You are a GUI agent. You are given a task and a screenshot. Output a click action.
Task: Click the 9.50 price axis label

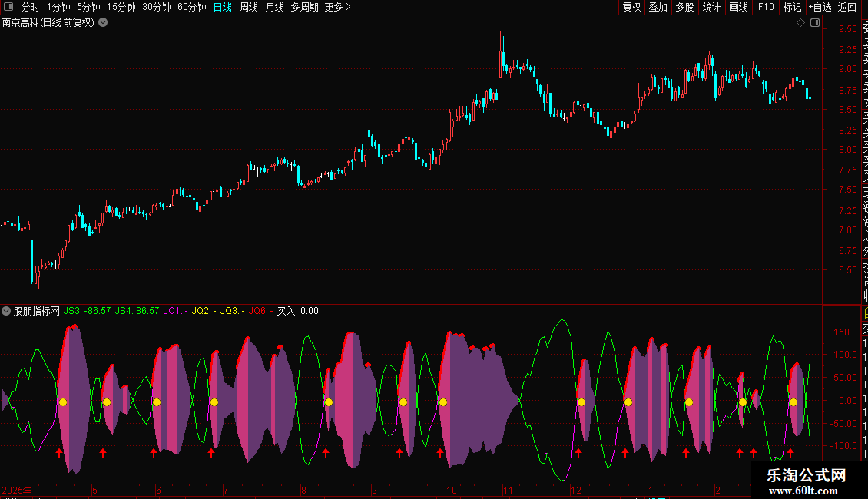tap(848, 29)
